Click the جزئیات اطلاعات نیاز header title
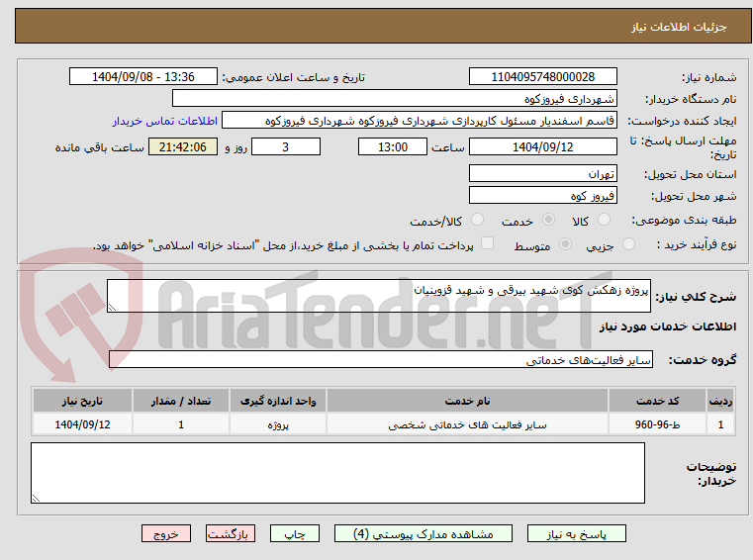This screenshot has height=560, width=753. 679,27
